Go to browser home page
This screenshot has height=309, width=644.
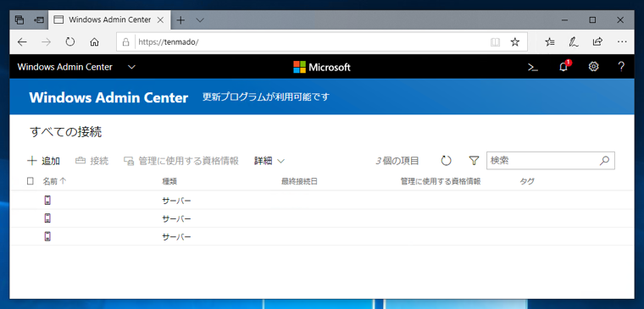[94, 41]
